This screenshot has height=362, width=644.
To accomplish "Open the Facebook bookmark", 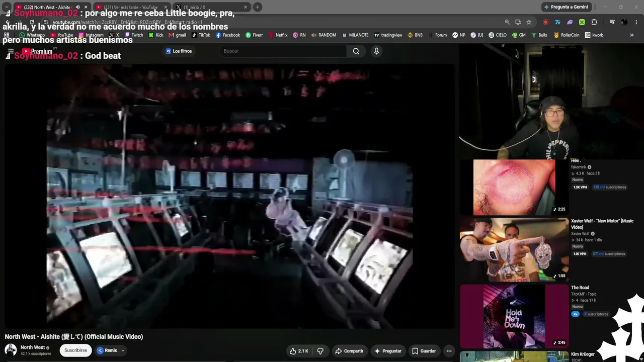I will coord(228,35).
